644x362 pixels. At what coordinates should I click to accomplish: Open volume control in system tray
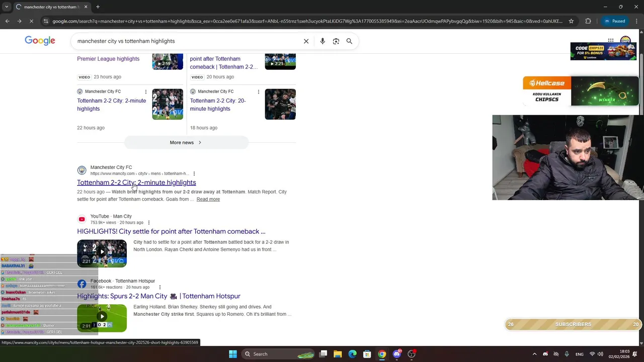(600, 354)
